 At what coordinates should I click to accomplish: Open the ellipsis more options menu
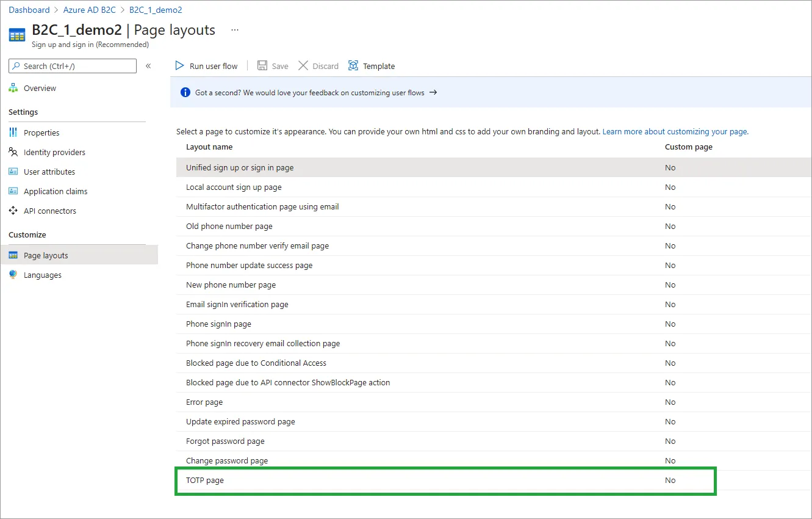(235, 30)
